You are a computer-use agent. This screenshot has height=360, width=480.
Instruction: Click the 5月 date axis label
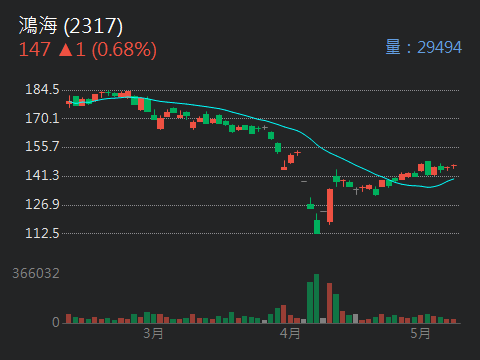tap(420, 333)
